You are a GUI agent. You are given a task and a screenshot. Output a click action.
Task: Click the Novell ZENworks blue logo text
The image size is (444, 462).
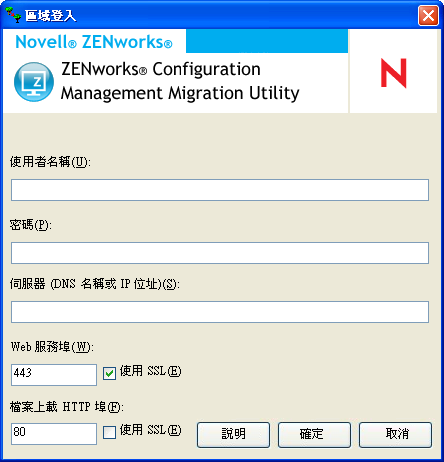[94, 42]
